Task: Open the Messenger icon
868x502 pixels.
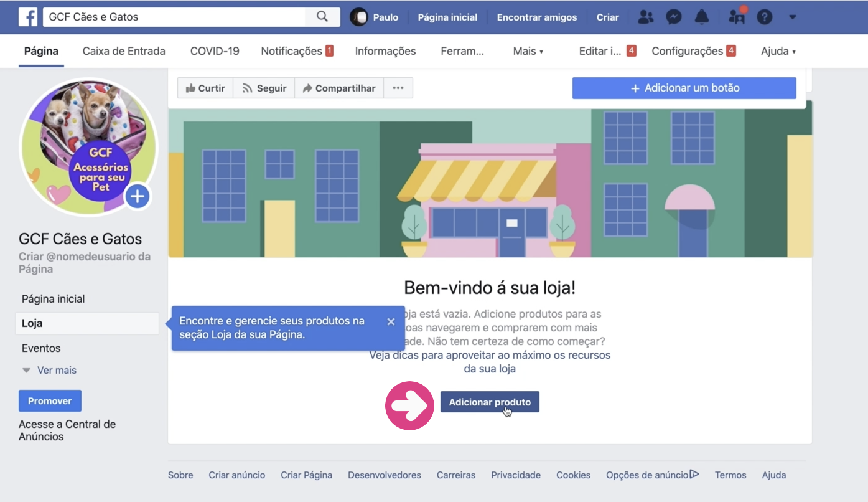Action: pyautogui.click(x=674, y=17)
